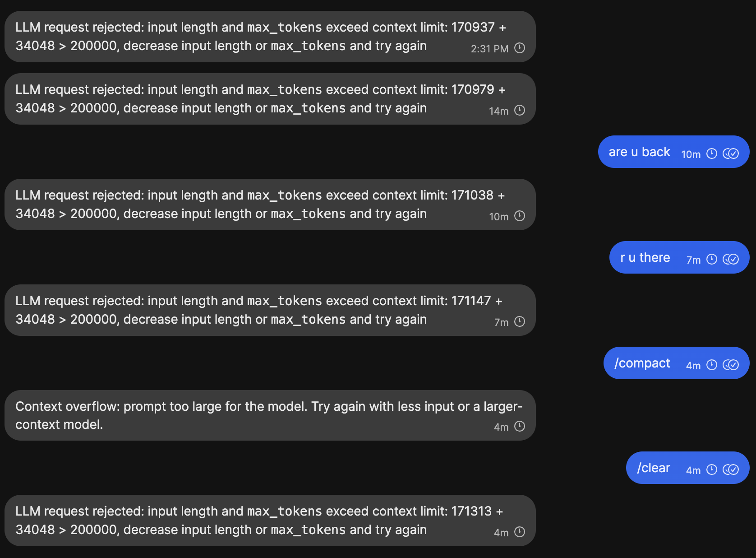
Task: Click clock icon in the '/clear' bubble
Action: point(712,470)
